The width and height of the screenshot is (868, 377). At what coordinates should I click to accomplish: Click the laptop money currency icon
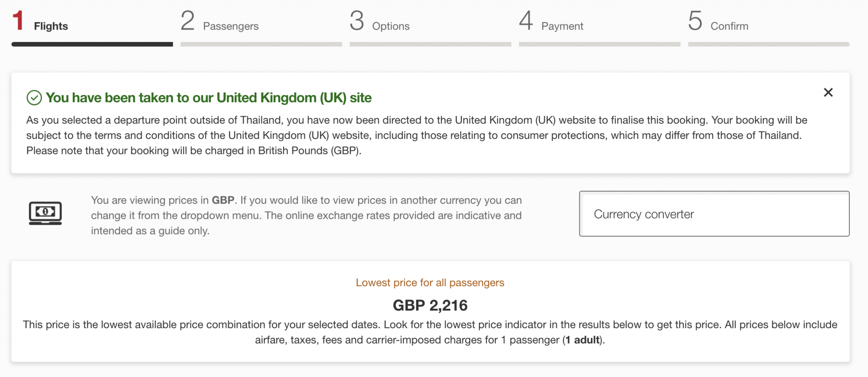pos(45,213)
